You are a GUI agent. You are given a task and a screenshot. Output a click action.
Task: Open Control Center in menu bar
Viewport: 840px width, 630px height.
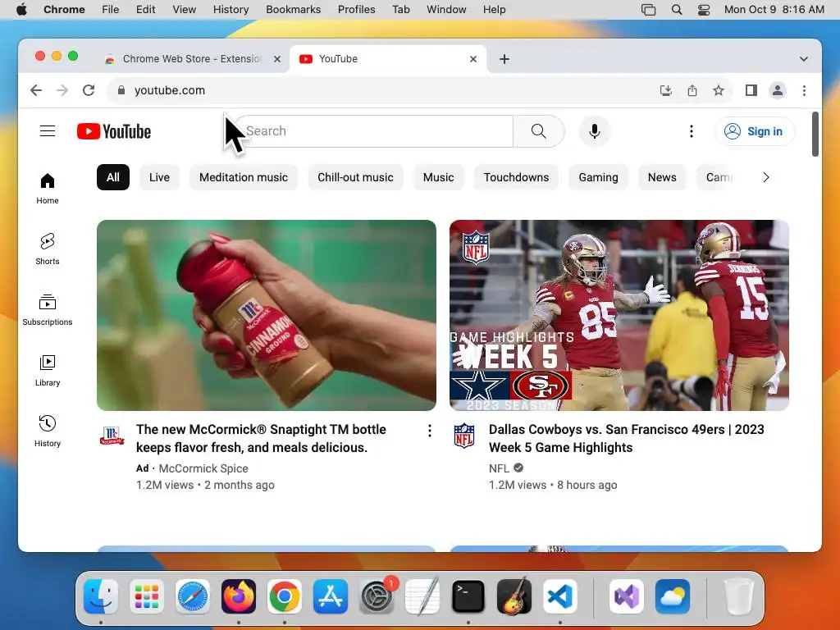tap(703, 10)
